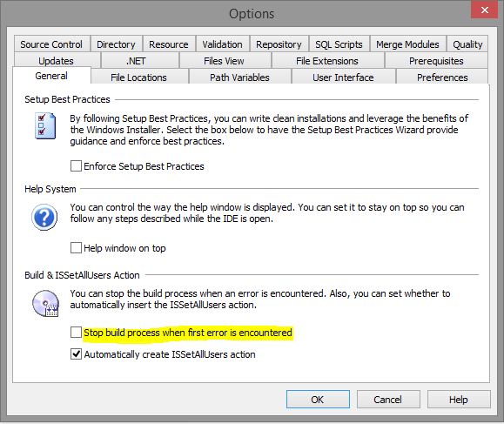Image resolution: width=504 pixels, height=424 pixels.
Task: Click the Help System question mark icon
Action: click(x=44, y=218)
